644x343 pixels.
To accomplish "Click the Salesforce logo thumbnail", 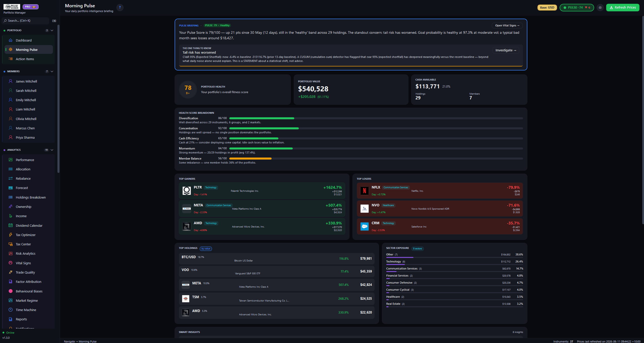I will [364, 226].
